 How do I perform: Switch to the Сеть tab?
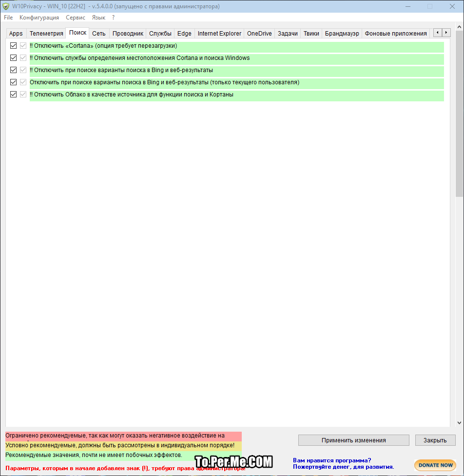coord(98,34)
